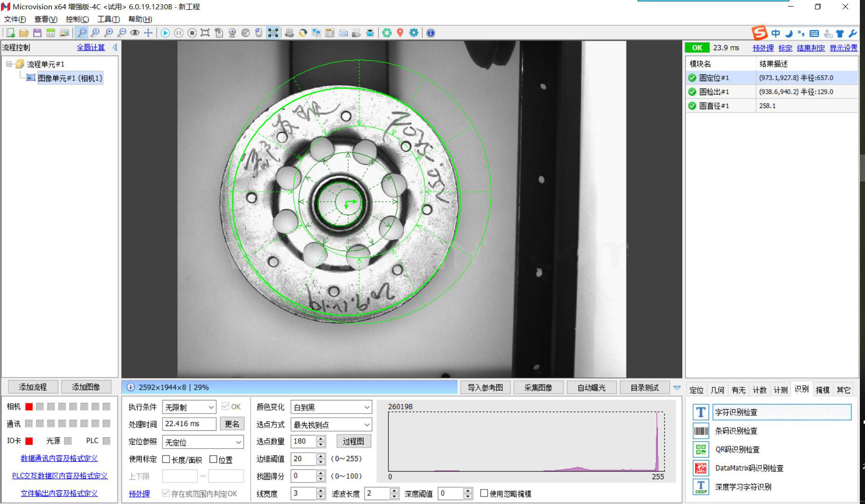Click the eye view icon in toolbar
This screenshot has height=504, width=865.
[x=135, y=33]
